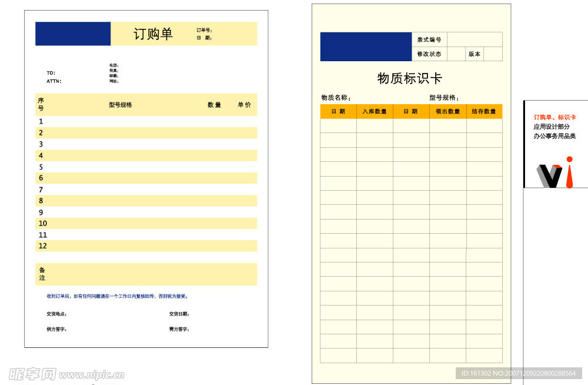Viewport: 588px width, 385px height.
Task: Select the 型号规格 label on the 物质标识卡 card
Action: click(x=444, y=98)
